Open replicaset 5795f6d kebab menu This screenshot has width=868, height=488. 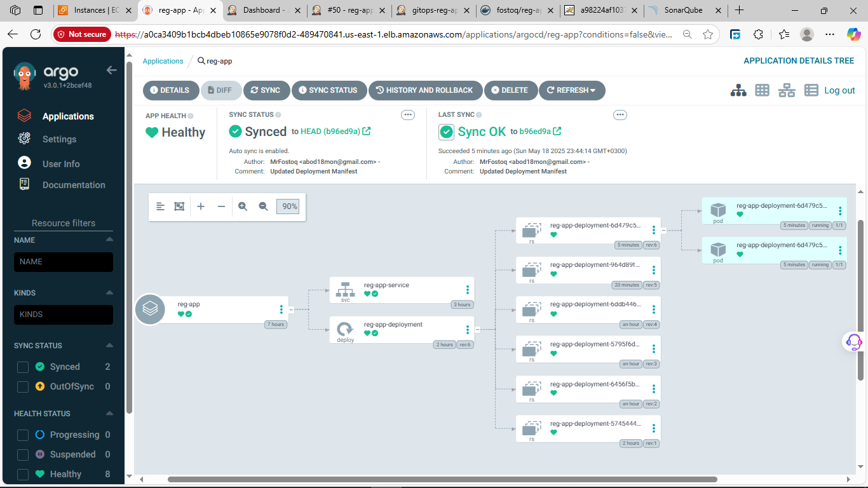point(654,349)
